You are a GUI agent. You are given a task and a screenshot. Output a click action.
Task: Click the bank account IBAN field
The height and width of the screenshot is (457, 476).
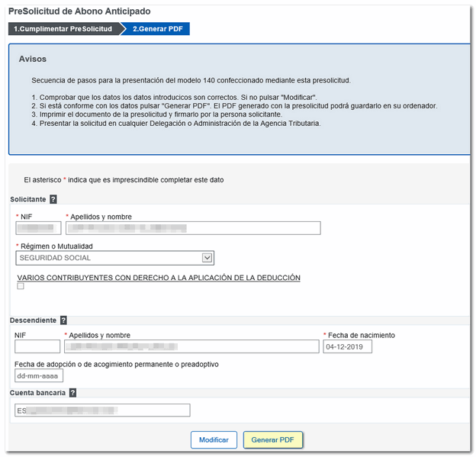tap(102, 410)
